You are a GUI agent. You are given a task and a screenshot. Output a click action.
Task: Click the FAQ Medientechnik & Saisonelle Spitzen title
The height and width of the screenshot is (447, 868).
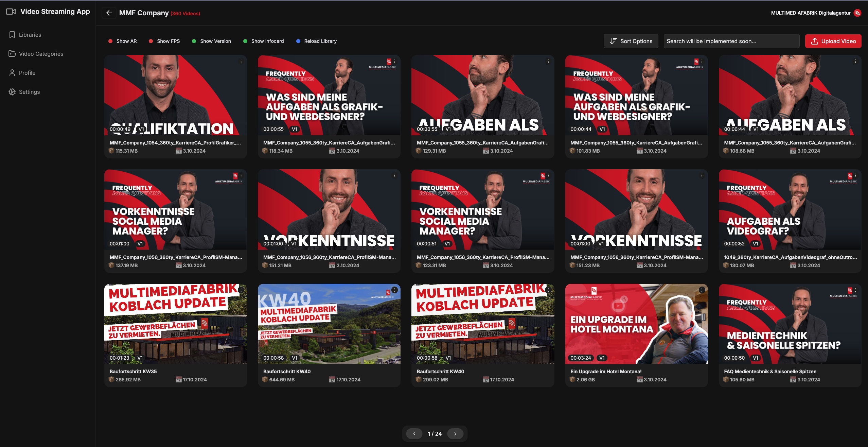point(770,372)
